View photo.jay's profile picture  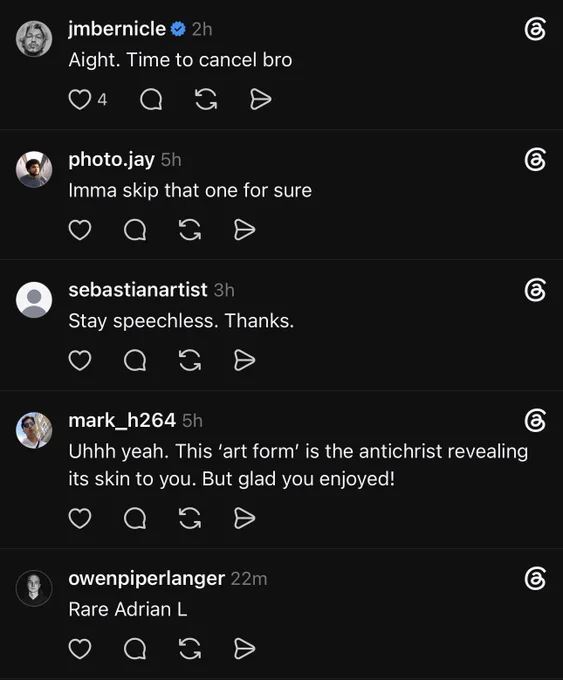coord(34,169)
